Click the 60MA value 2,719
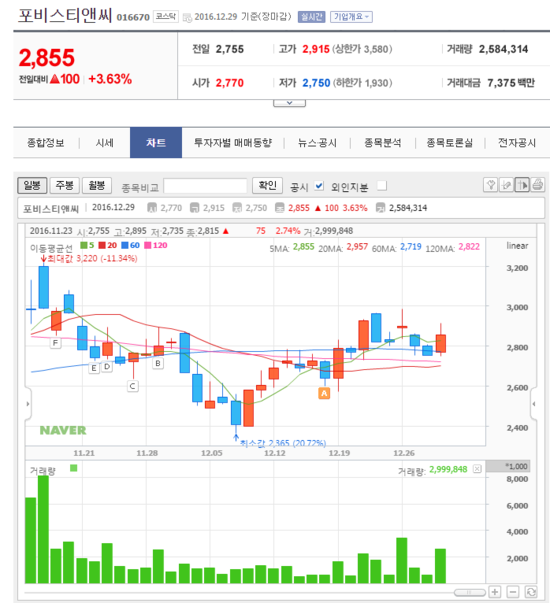Viewport: 550px width, 603px height. point(411,247)
